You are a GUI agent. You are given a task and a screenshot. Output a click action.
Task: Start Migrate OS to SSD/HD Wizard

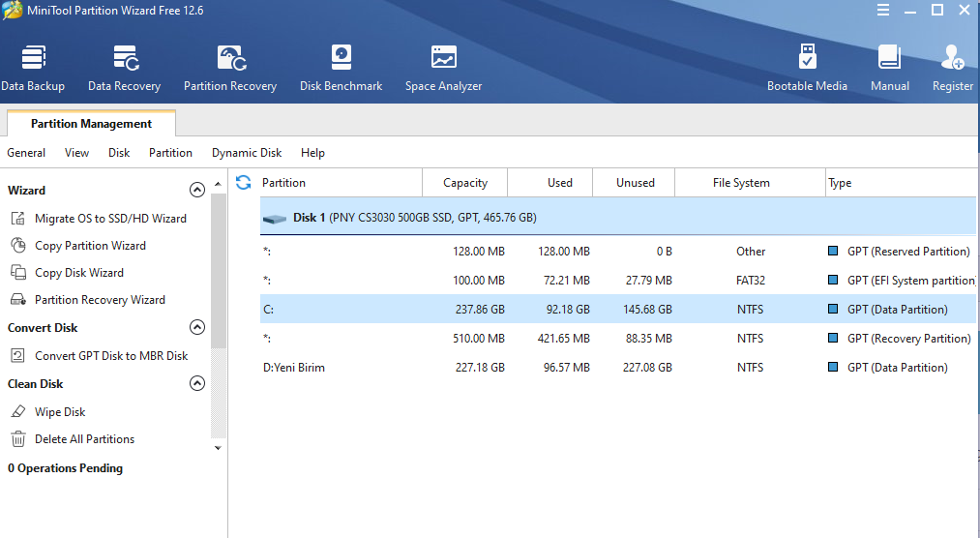(110, 218)
